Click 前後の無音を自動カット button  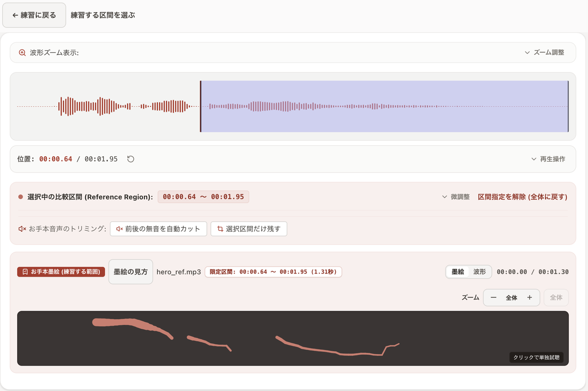click(158, 229)
